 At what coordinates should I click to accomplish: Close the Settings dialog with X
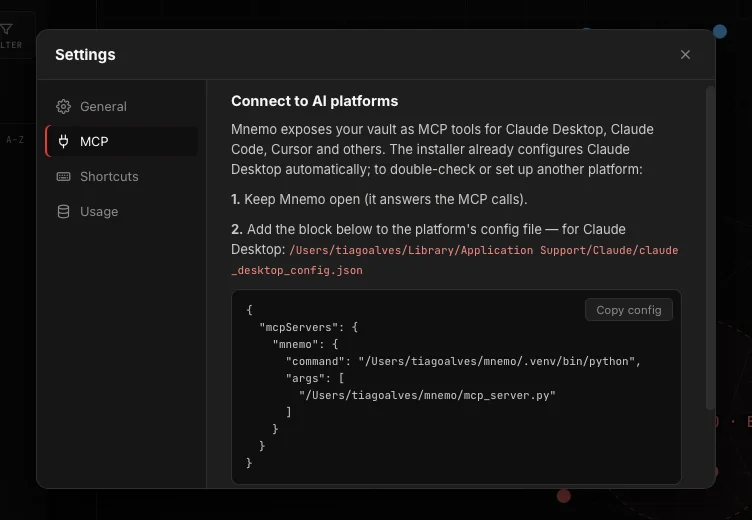(685, 55)
